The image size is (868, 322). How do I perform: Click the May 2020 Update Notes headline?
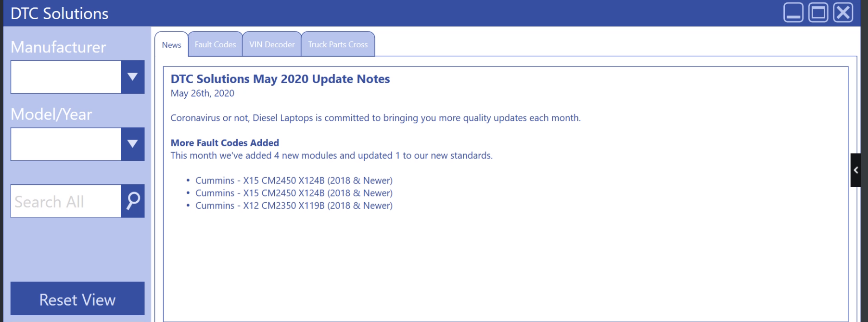click(x=280, y=79)
